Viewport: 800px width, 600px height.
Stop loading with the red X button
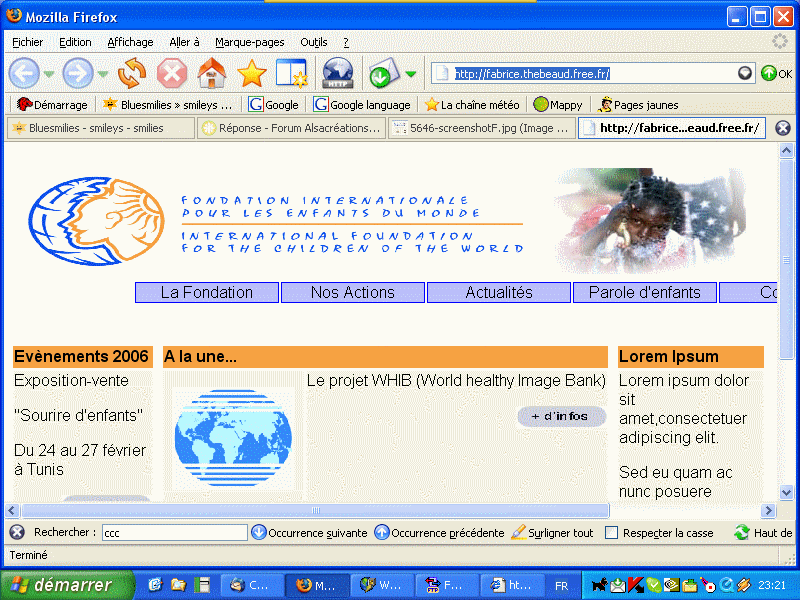coord(171,73)
